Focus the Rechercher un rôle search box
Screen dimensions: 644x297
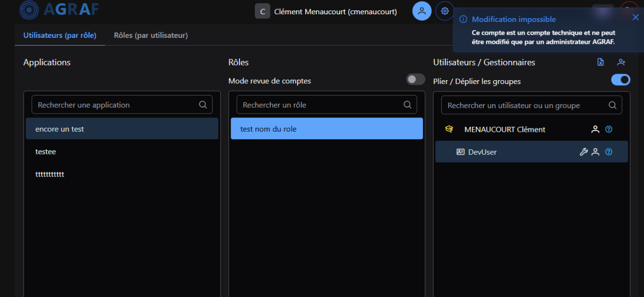point(321,105)
